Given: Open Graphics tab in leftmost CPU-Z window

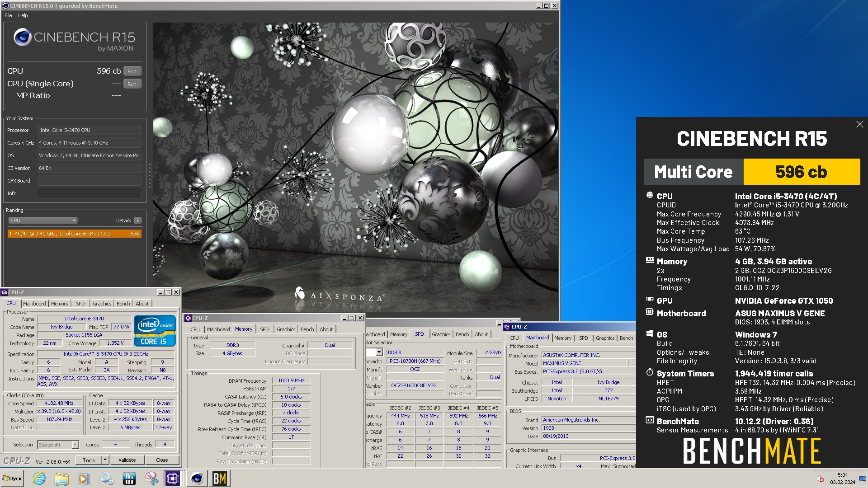Looking at the screenshot, I should [102, 304].
